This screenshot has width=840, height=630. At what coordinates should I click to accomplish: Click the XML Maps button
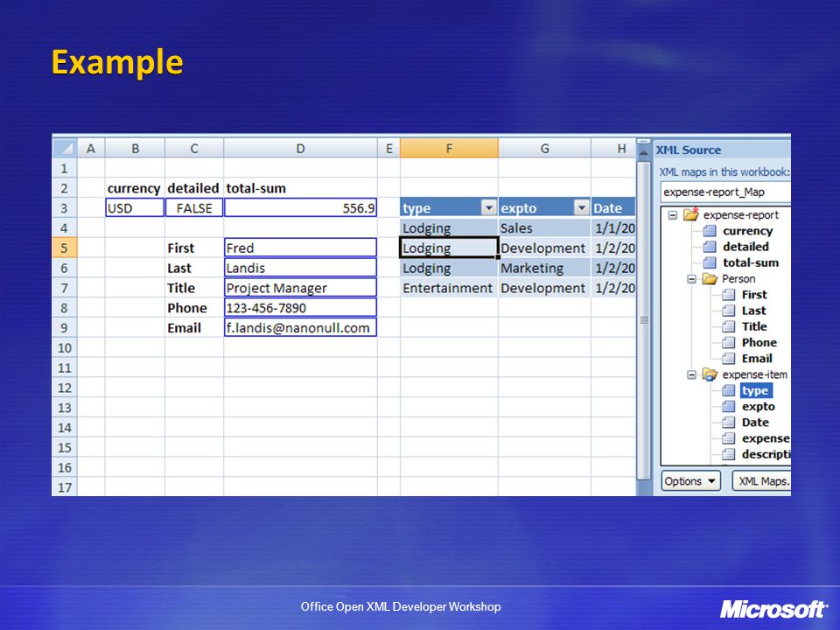(x=762, y=481)
